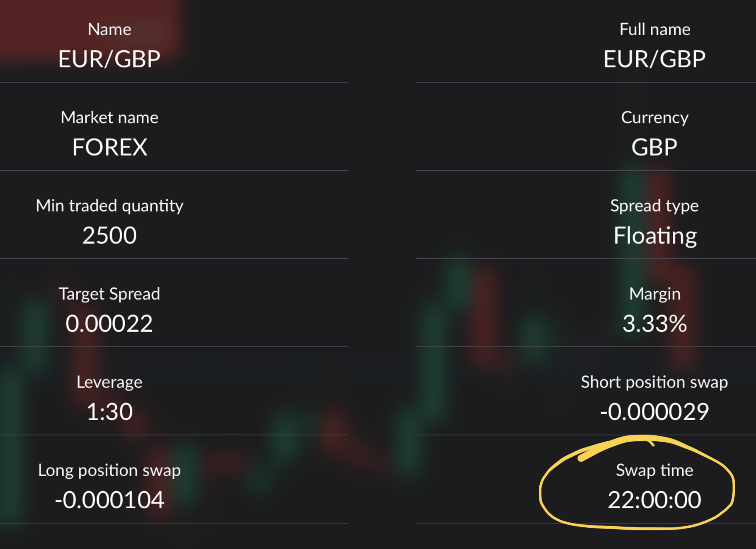This screenshot has height=549, width=756.
Task: Click the Leverage label
Action: [x=109, y=382]
